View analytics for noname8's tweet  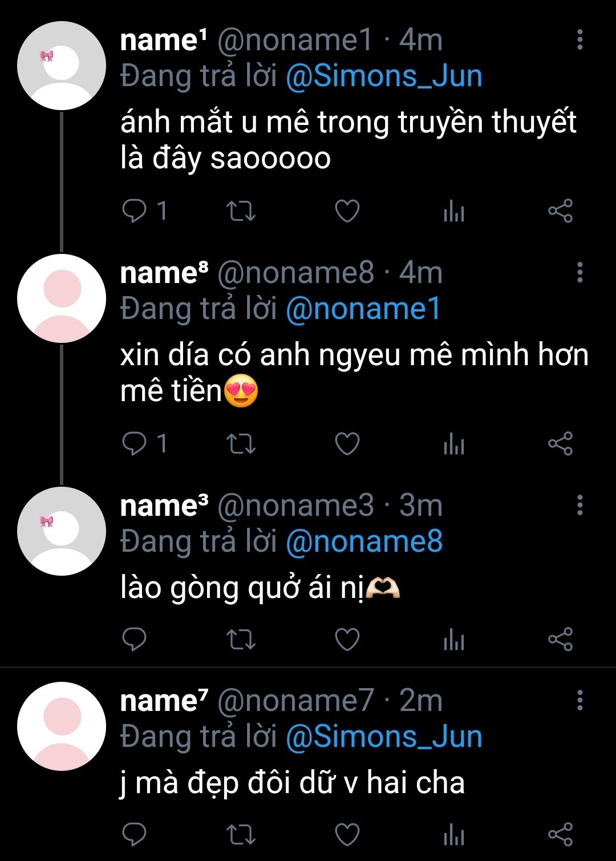click(x=453, y=444)
